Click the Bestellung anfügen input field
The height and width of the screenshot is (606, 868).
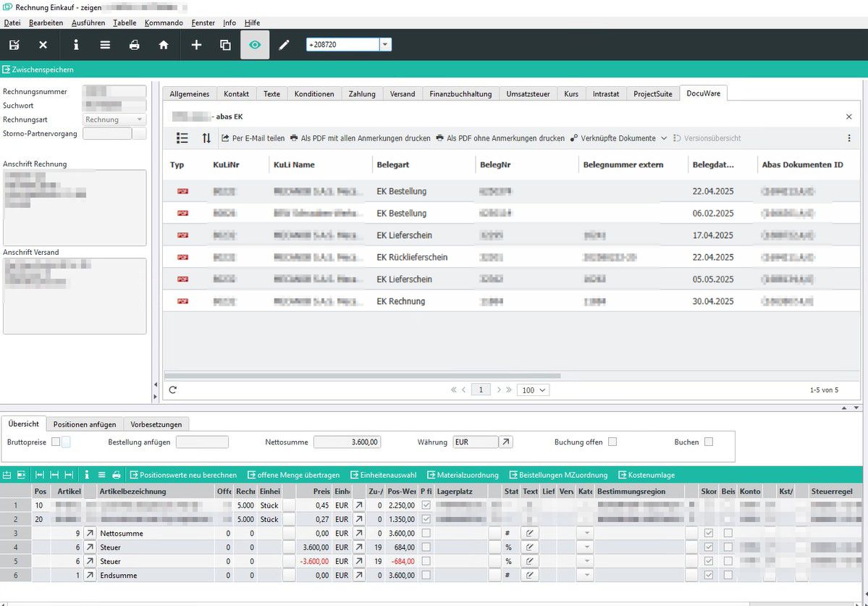pos(202,442)
